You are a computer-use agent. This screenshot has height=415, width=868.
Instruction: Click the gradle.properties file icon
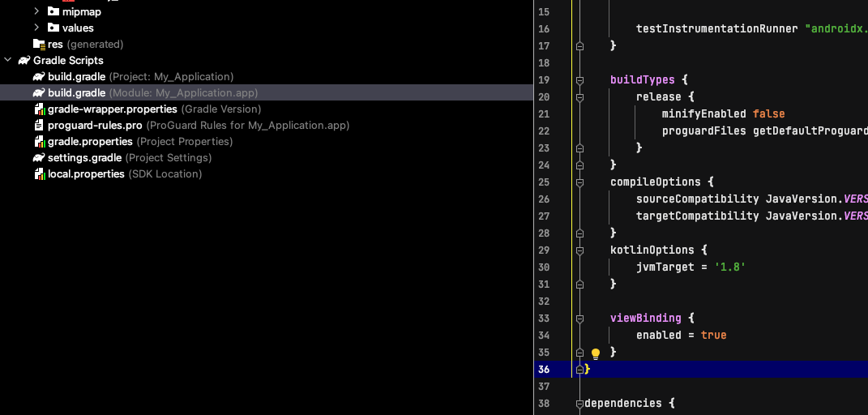39,142
